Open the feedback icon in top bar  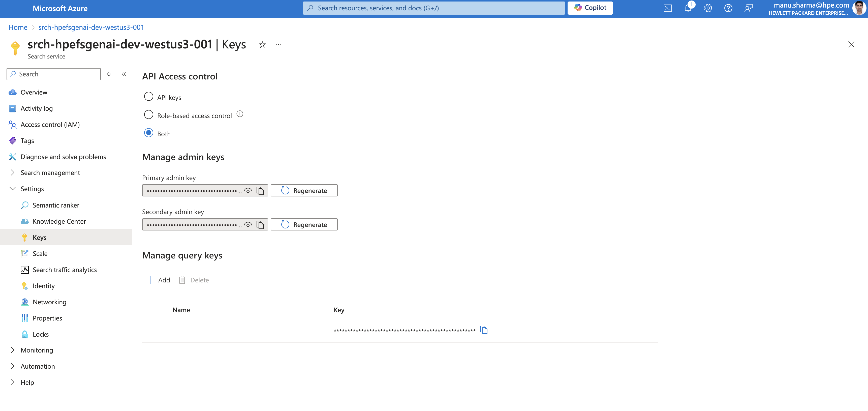748,8
